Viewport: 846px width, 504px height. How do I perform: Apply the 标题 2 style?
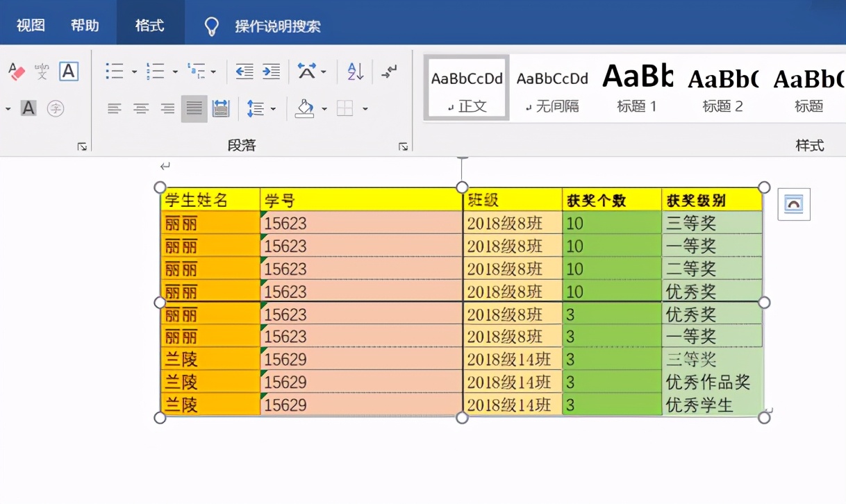pos(722,88)
